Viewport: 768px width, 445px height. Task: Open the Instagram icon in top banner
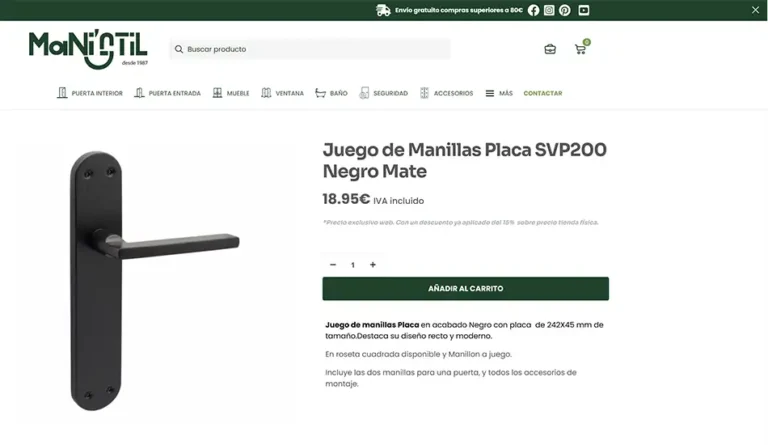(x=549, y=10)
